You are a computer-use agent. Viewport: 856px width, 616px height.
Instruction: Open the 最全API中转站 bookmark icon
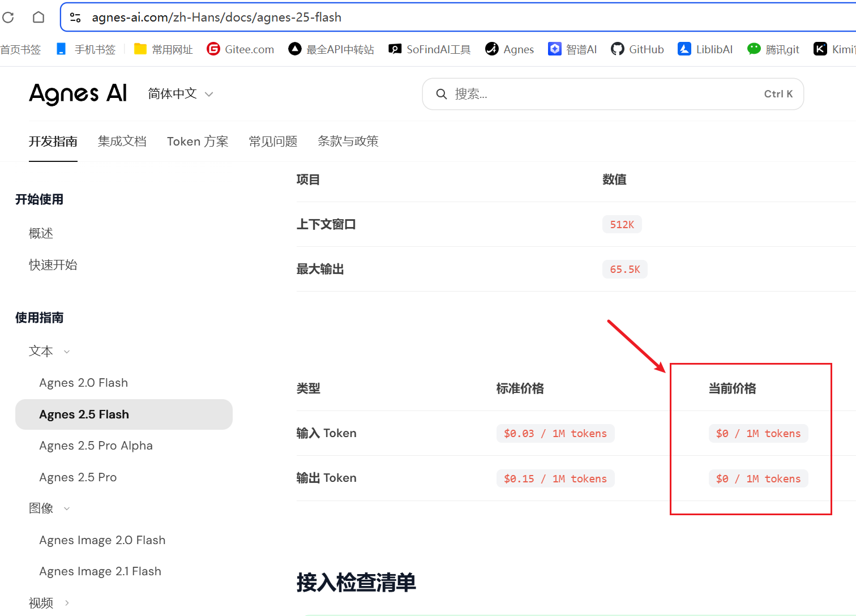point(295,49)
